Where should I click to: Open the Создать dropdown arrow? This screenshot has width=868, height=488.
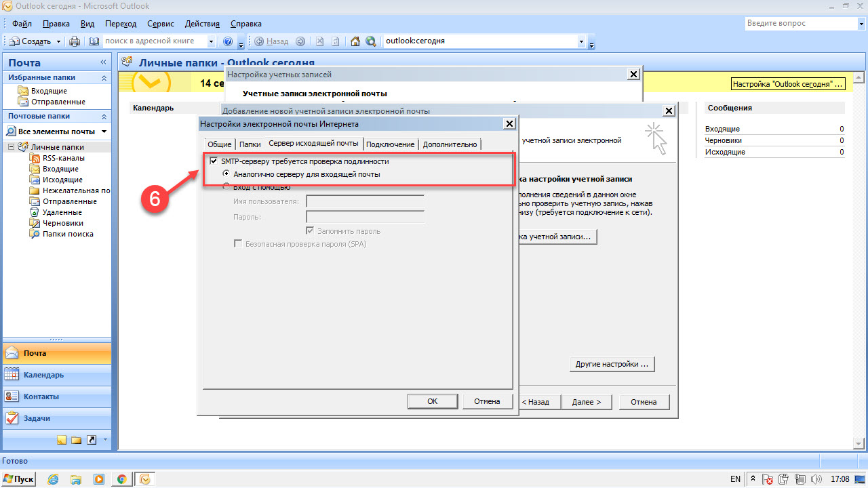tap(58, 41)
